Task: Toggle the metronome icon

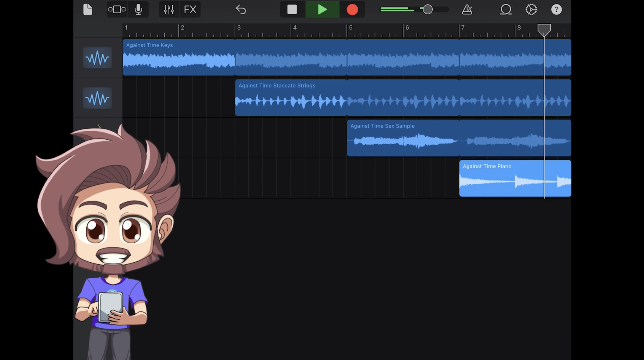Action: click(x=467, y=9)
